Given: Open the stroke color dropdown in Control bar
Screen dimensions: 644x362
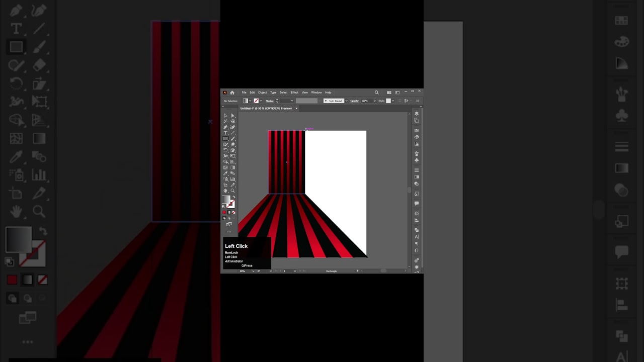Looking at the screenshot, I should click(x=261, y=101).
